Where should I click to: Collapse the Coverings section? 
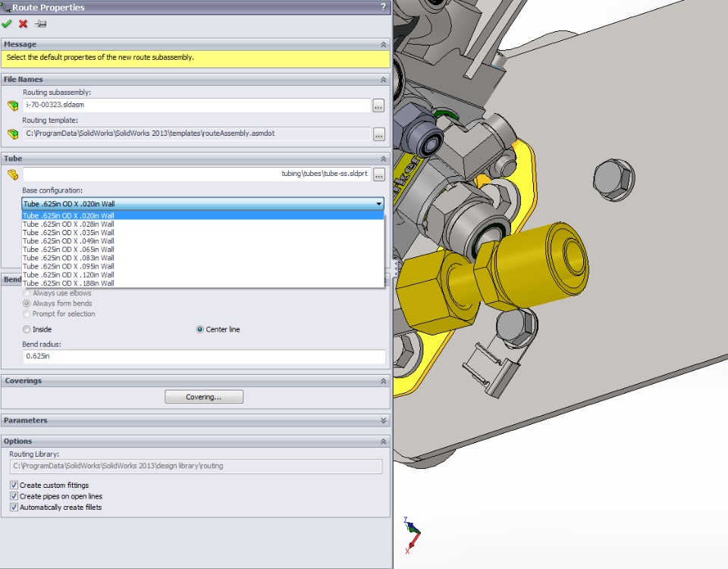tap(384, 381)
